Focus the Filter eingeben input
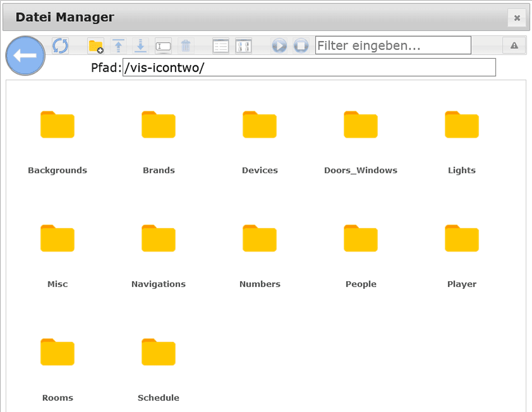The image size is (532, 412). [x=393, y=45]
